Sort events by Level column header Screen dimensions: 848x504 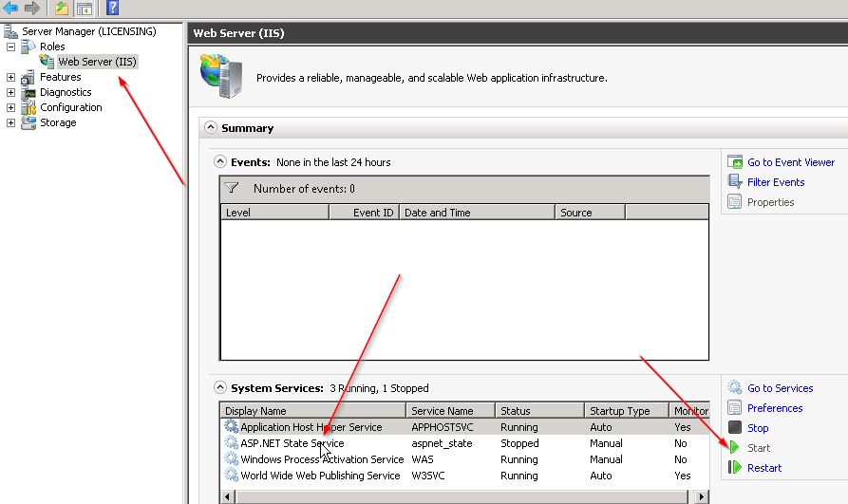click(x=274, y=212)
